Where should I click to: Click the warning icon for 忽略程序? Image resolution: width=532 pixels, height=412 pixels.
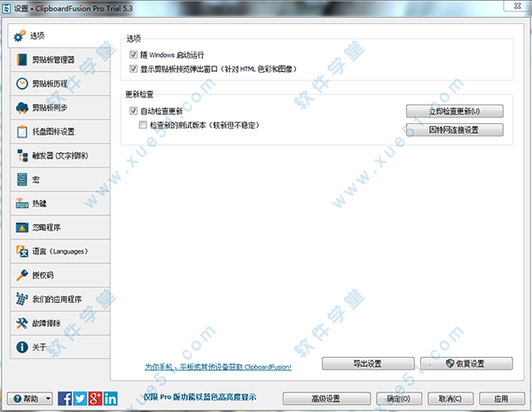point(22,227)
